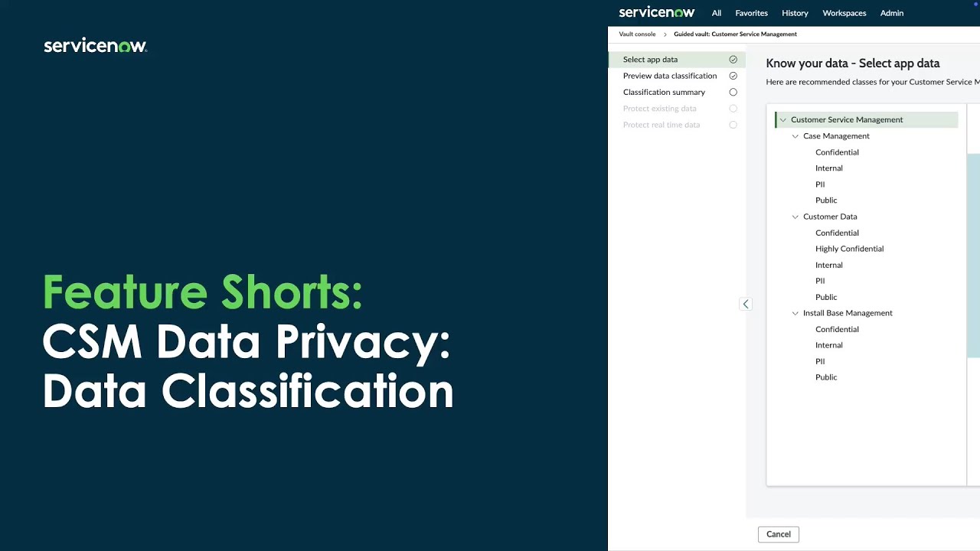Navigate back via the Vault console breadcrumb link
The width and height of the screenshot is (980, 551).
coord(637,34)
